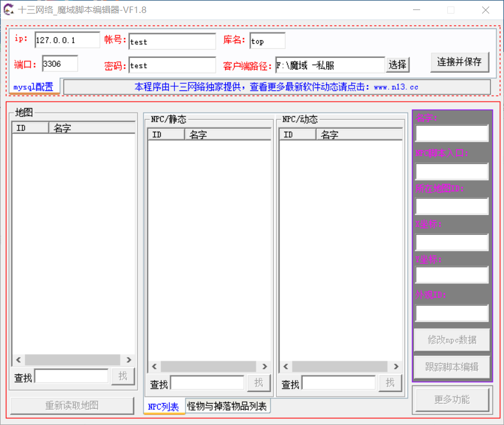
Task: Click the 查找 search field under NPC/动态
Action: coord(339,383)
